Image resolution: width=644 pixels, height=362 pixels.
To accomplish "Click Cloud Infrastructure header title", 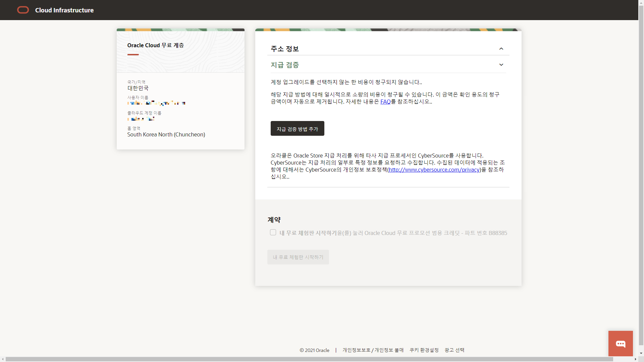I will (x=64, y=10).
